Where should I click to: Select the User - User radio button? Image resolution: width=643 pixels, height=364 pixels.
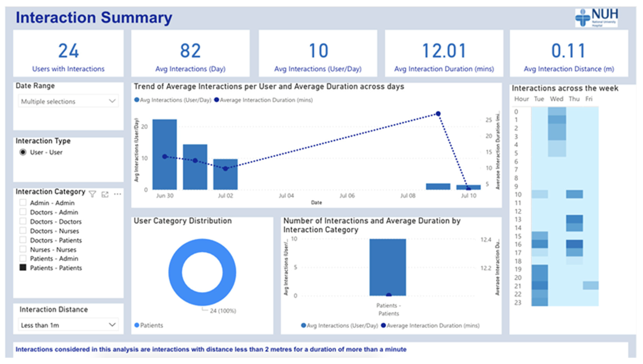tap(23, 152)
